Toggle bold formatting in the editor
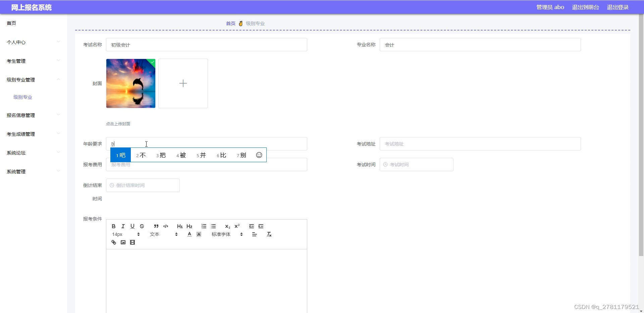This screenshot has width=644, height=313. (x=114, y=226)
